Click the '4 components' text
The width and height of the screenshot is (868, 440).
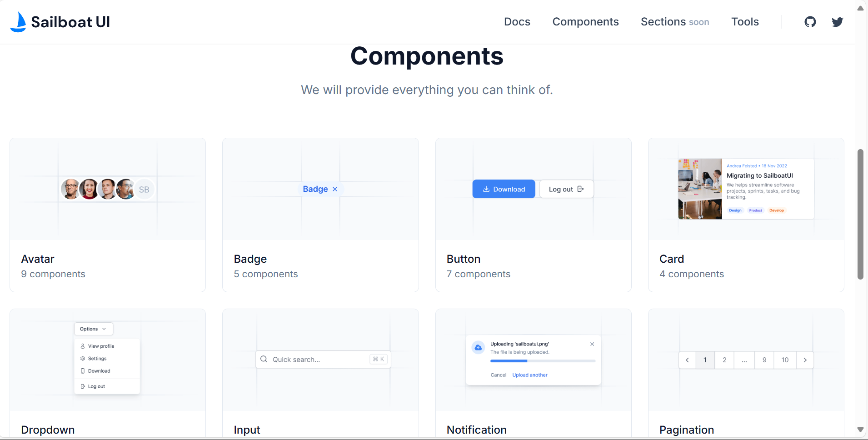click(692, 274)
